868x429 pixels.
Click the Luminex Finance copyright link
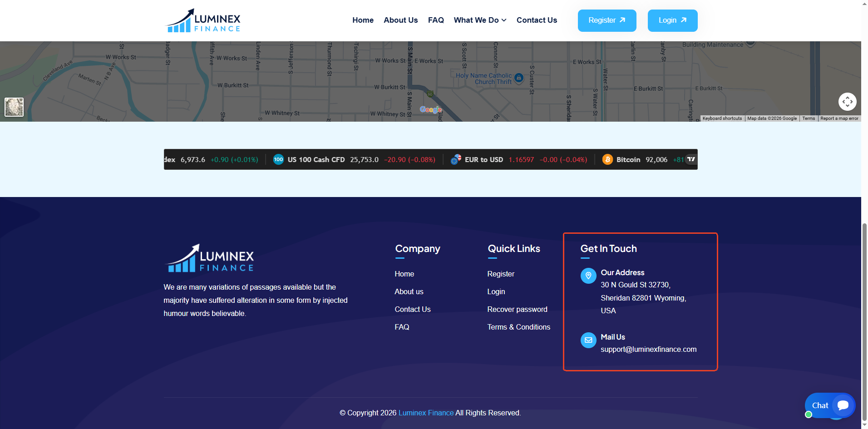tap(426, 413)
